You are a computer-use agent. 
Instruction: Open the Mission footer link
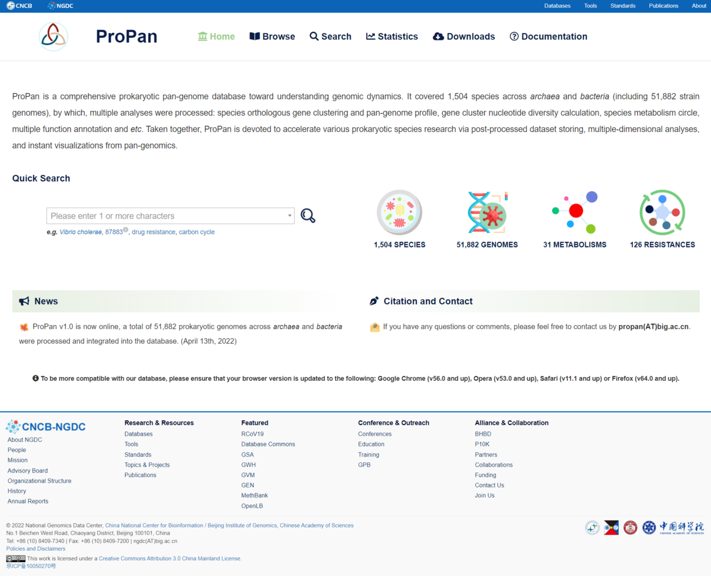click(18, 460)
